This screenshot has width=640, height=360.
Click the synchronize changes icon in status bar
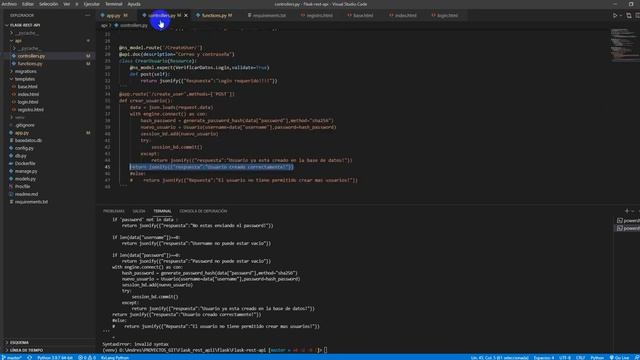30,358
